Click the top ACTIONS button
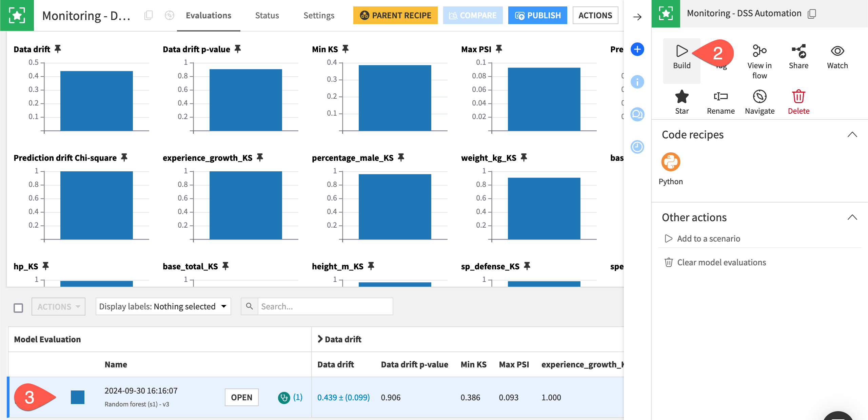 (x=595, y=15)
